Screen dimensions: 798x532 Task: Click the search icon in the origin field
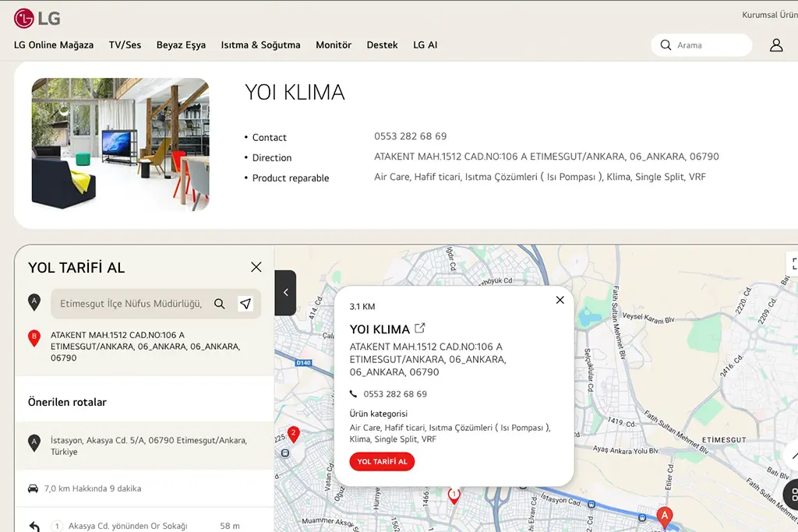pos(219,304)
